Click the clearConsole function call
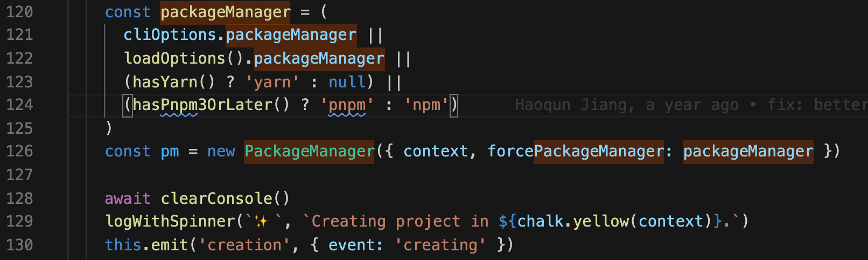This screenshot has width=868, height=260. [x=216, y=199]
